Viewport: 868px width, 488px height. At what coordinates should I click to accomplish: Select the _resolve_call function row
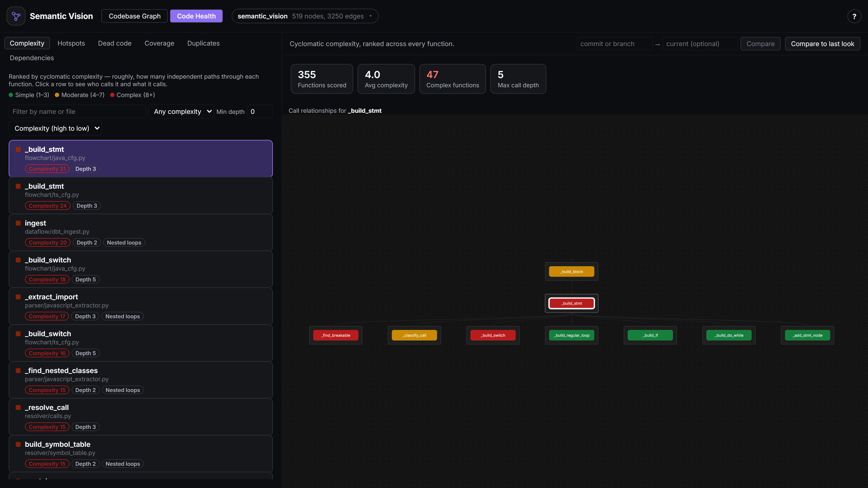point(141,417)
